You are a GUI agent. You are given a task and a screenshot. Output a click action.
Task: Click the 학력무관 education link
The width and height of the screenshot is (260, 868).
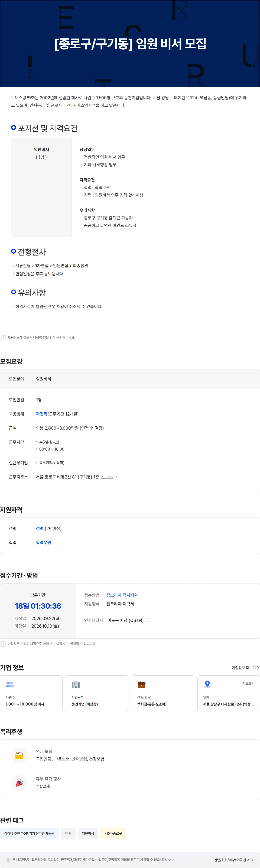tap(44, 542)
